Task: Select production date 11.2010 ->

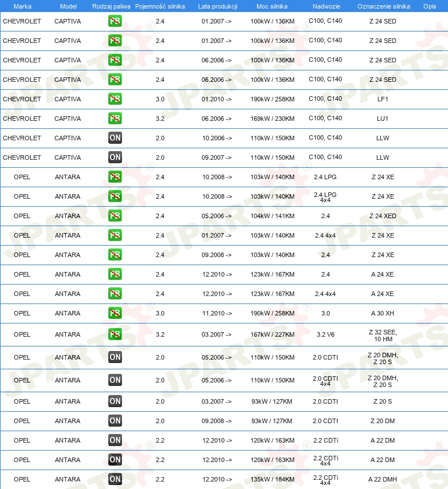Action: (217, 313)
